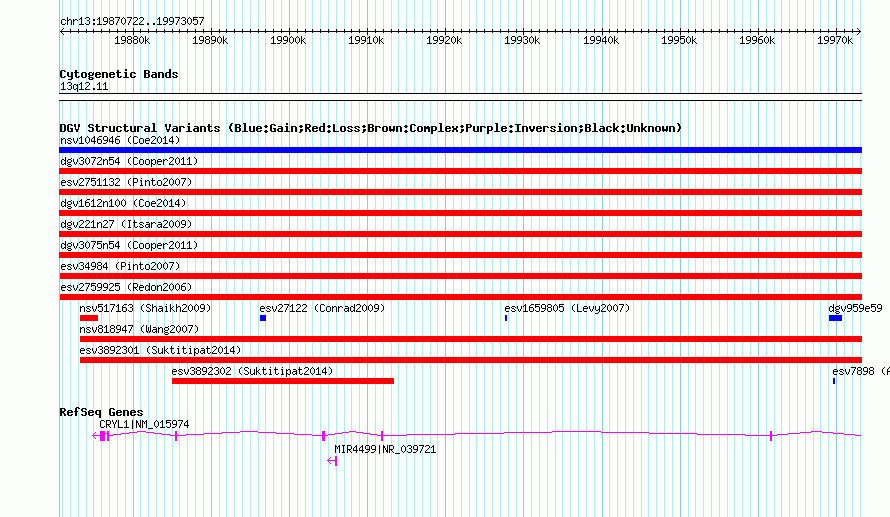Click the 19950k ruler tick label

679,40
